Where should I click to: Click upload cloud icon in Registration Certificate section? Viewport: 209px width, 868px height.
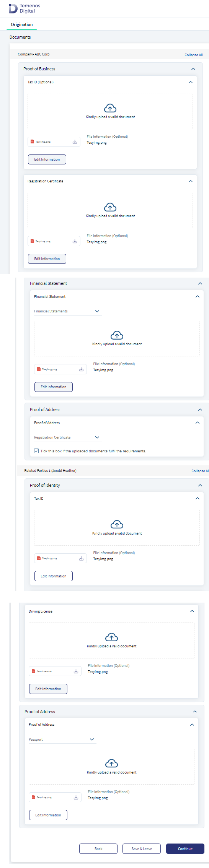(x=110, y=207)
